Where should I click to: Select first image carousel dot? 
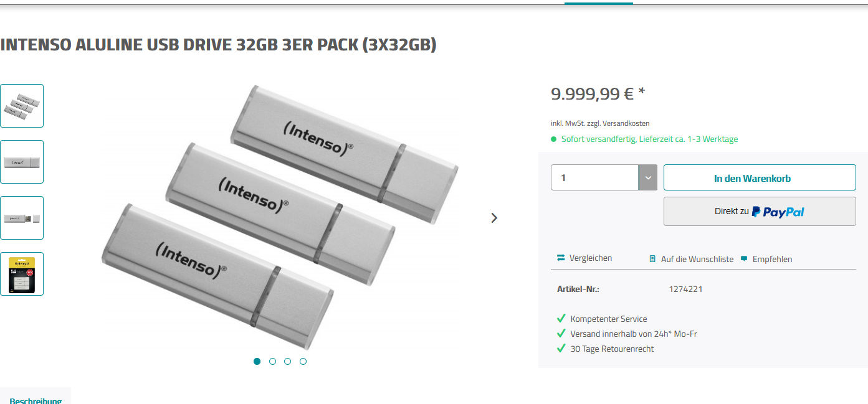point(257,361)
